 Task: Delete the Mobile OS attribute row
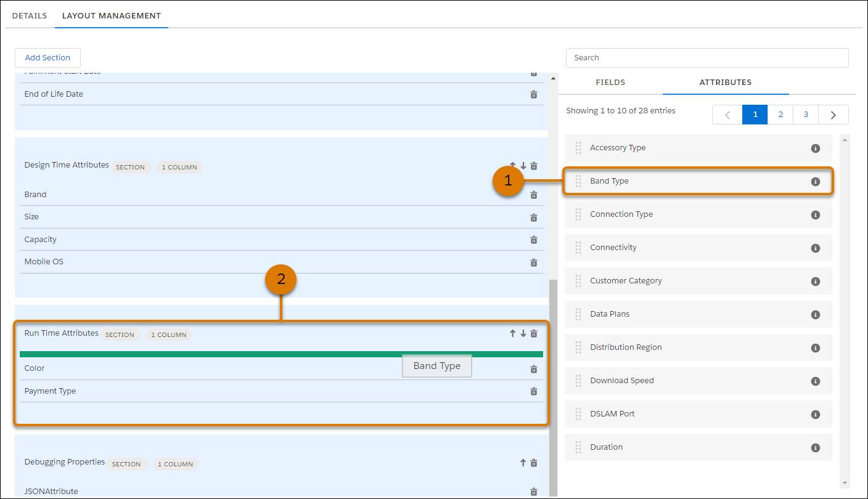[x=534, y=262]
